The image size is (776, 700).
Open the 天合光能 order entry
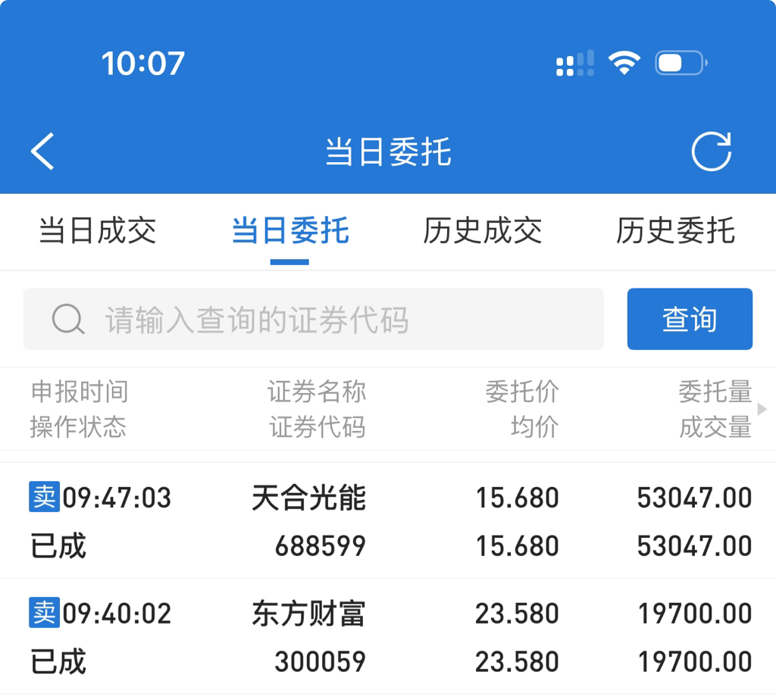pos(309,498)
